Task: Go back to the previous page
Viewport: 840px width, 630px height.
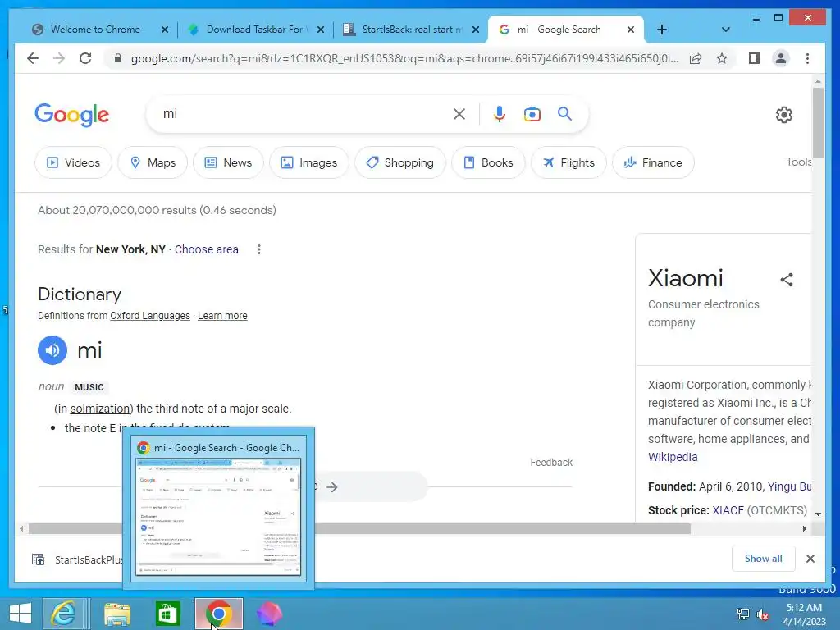Action: pos(33,58)
